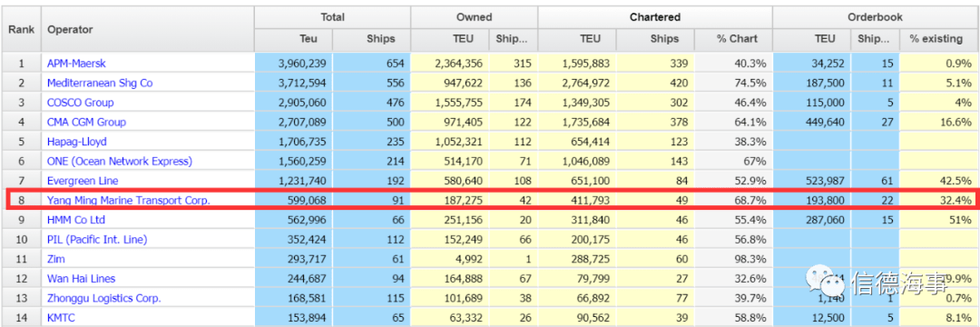Select the COSCO Group operator link
Image resolution: width=980 pixels, height=327 pixels.
[x=80, y=103]
